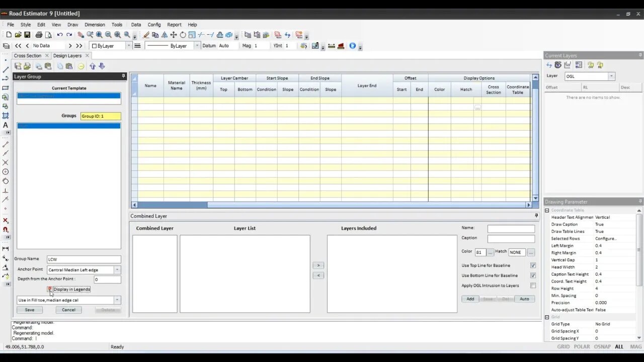This screenshot has width=644, height=362.
Task: Click the yellow minus remove icon
Action: pos(81,66)
